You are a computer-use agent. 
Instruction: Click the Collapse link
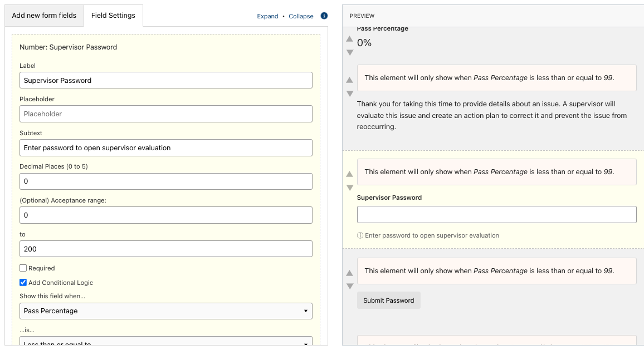coord(300,16)
